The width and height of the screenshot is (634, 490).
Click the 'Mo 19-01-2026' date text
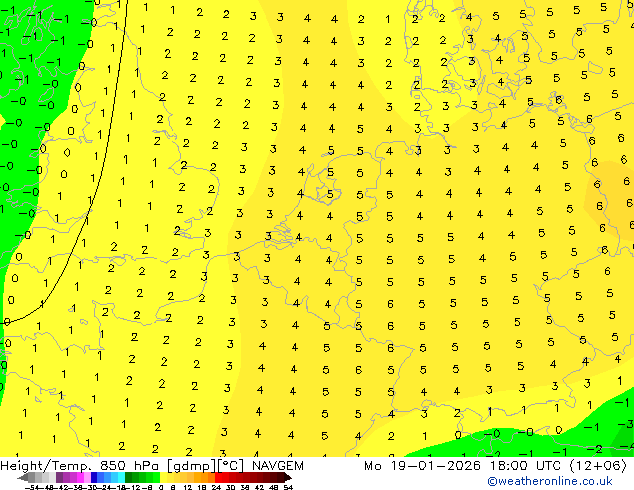[422, 466]
